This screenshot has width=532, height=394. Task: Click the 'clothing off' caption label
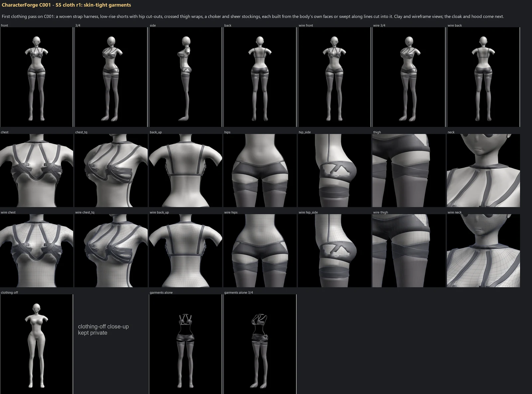[x=9, y=292]
